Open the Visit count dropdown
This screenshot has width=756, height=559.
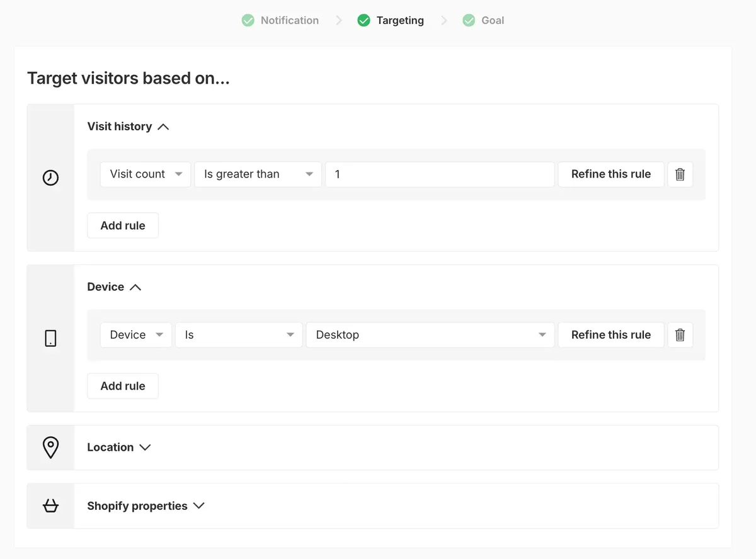[x=146, y=174]
